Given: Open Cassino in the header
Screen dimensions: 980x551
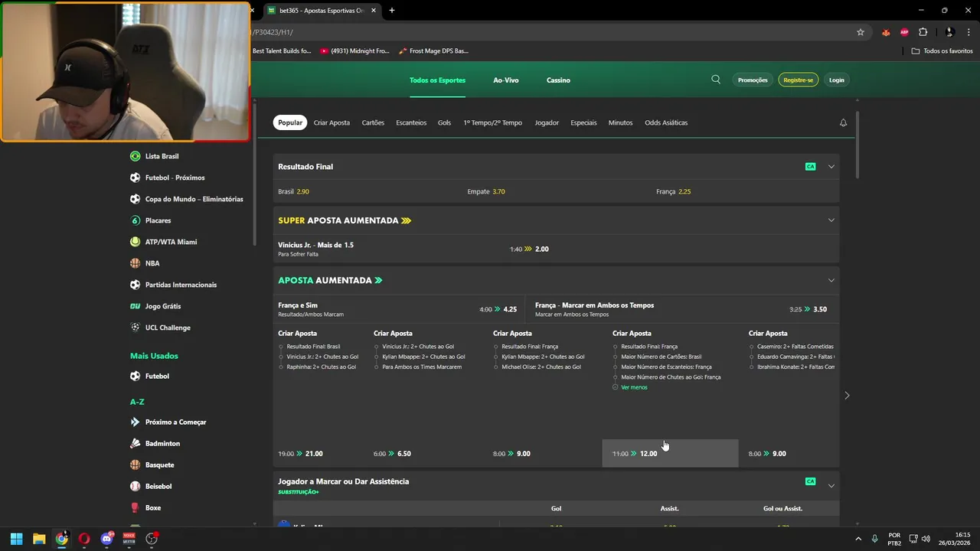Looking at the screenshot, I should (558, 80).
